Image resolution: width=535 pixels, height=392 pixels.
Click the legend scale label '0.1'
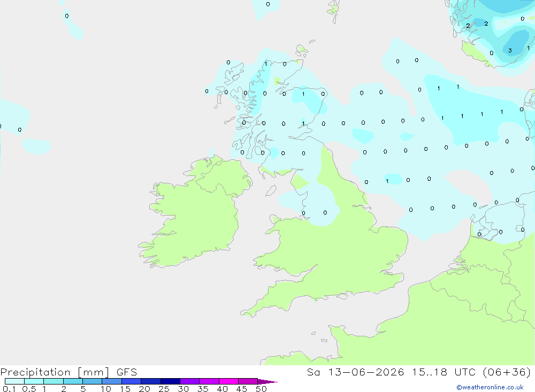point(9,389)
